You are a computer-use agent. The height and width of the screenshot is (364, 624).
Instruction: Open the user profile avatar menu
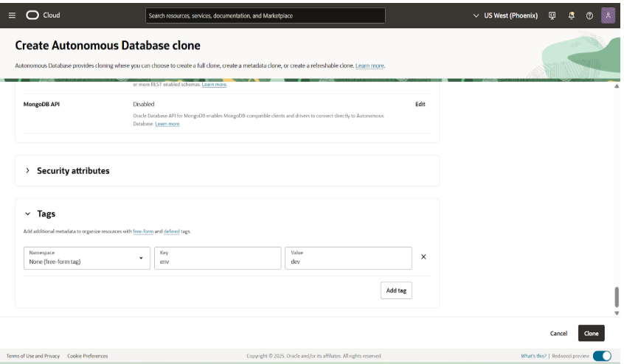pyautogui.click(x=608, y=15)
